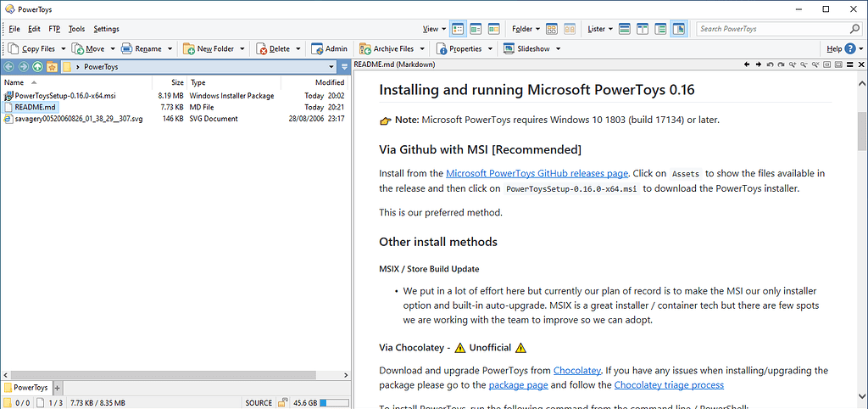Zoom in within the viewer pane
This screenshot has height=409, width=868.
pyautogui.click(x=793, y=64)
